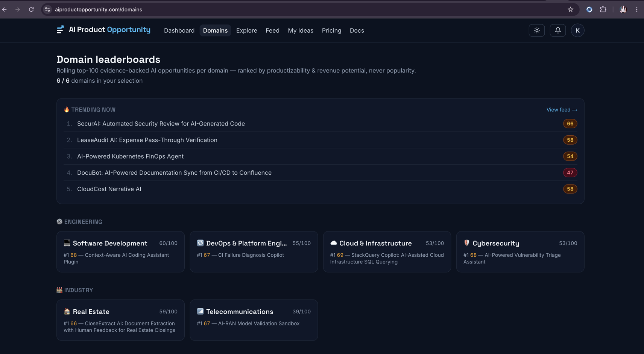This screenshot has width=644, height=354.
Task: Click the Real Estate house icon
Action: coord(67,311)
